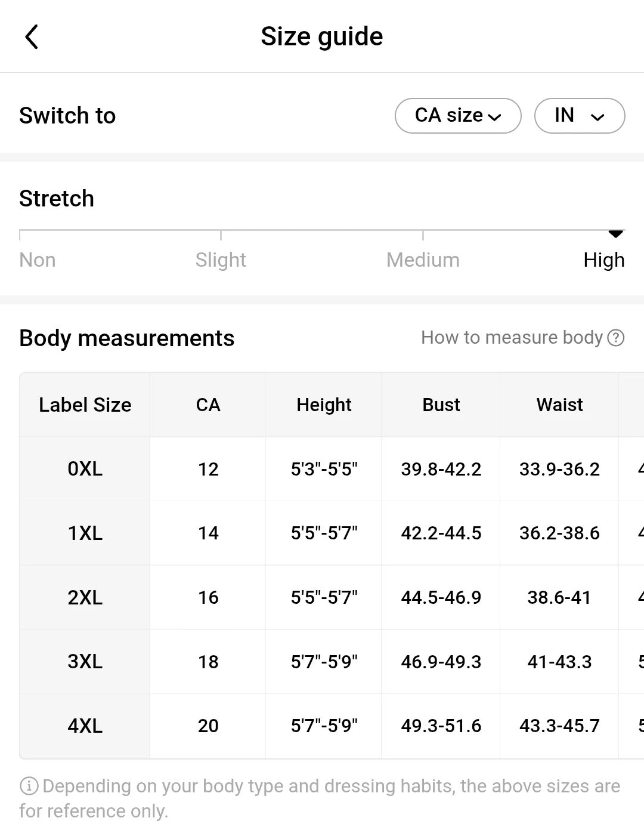
Task: Select the Non stretch level
Action: 37,260
